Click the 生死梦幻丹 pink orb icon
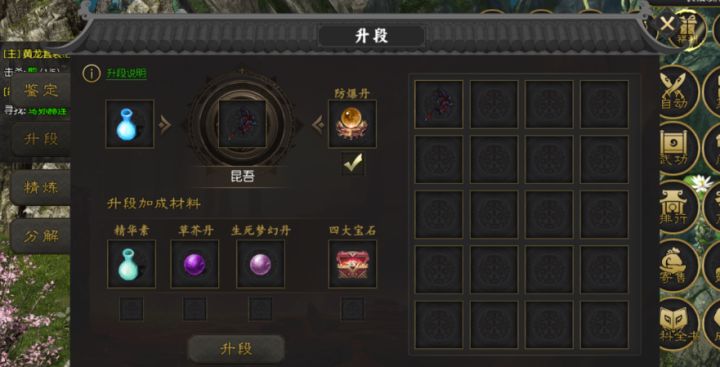Image resolution: width=720 pixels, height=367 pixels. click(260, 264)
